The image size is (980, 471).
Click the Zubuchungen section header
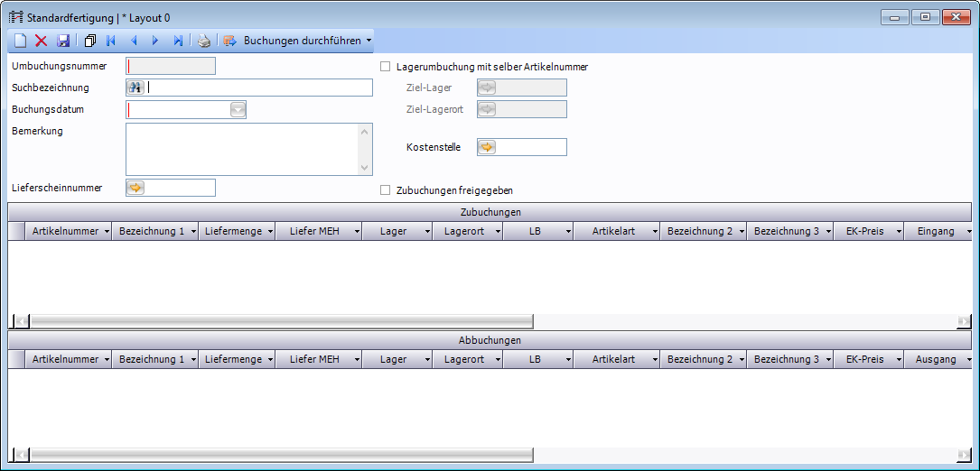click(490, 212)
